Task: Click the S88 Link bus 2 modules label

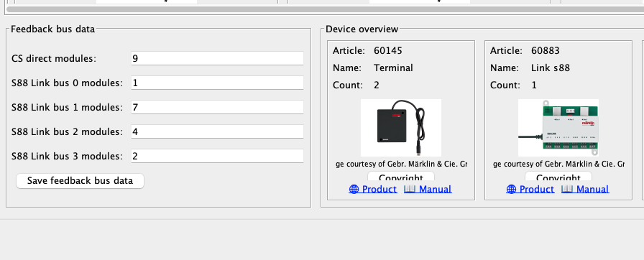Action: [x=68, y=132]
